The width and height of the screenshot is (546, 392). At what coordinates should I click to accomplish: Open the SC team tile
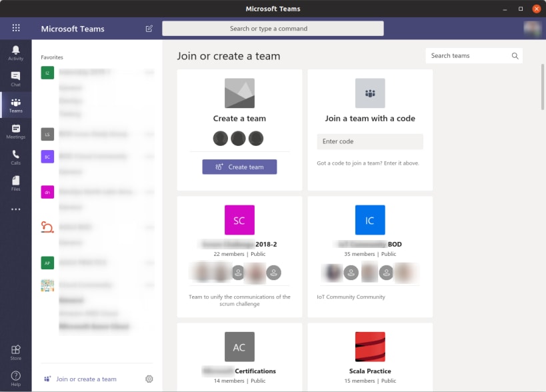click(x=239, y=220)
